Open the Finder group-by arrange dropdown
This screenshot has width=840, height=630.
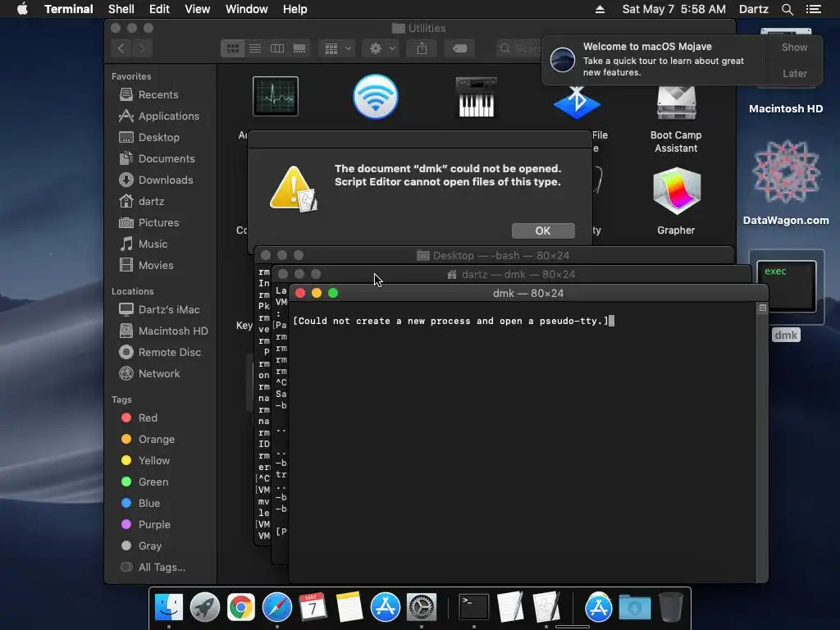click(337, 48)
